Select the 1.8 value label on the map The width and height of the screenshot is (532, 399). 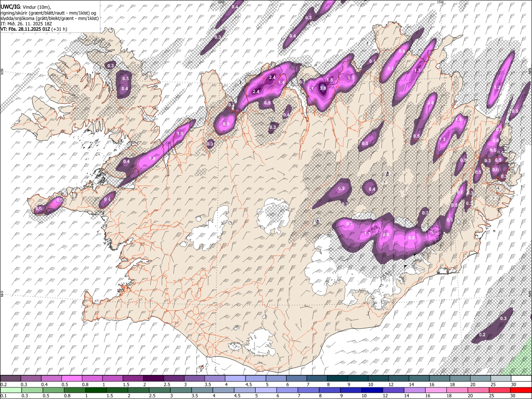pos(330,80)
